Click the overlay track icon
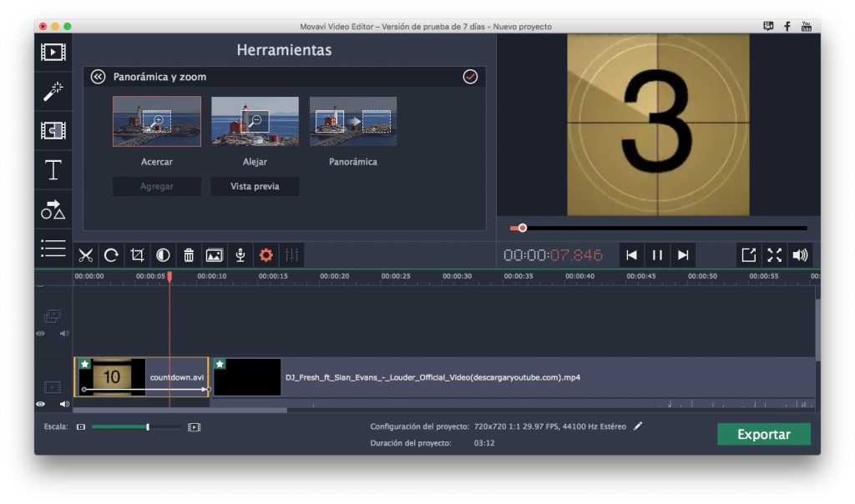 click(53, 316)
